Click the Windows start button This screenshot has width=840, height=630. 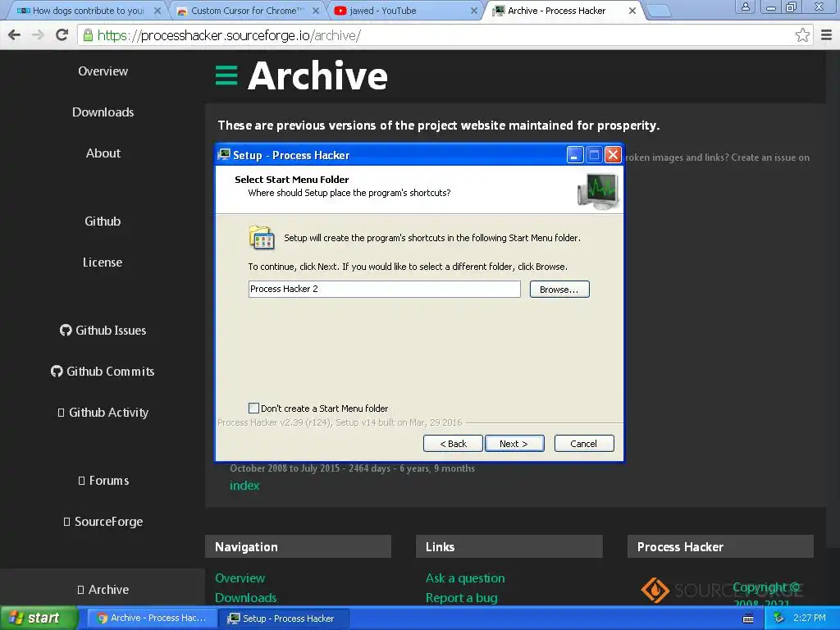(x=38, y=619)
